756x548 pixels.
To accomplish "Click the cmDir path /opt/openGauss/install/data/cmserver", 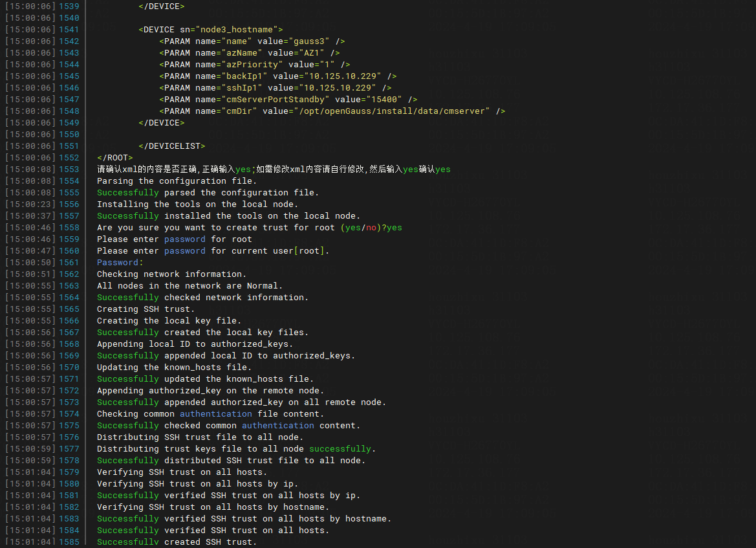I will (391, 111).
